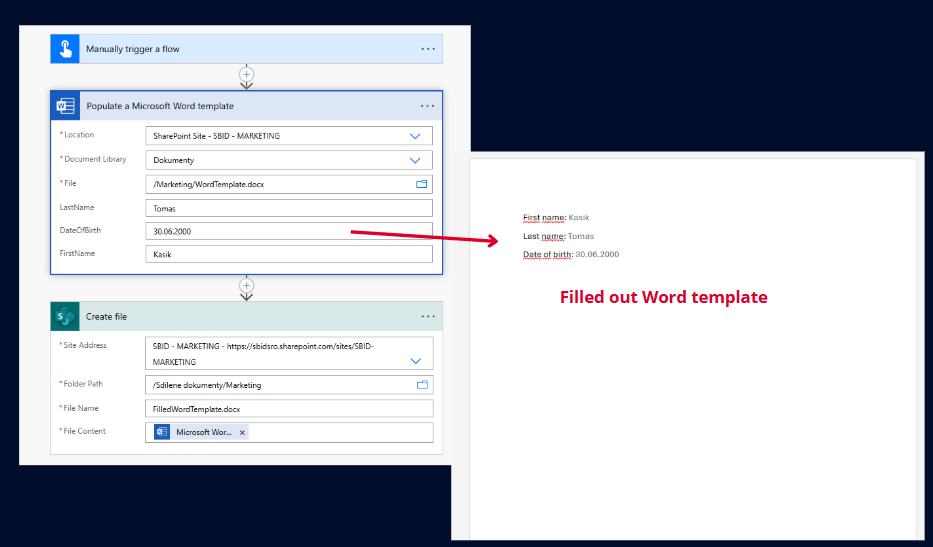Browse for the template file with folder icon

[x=421, y=184]
